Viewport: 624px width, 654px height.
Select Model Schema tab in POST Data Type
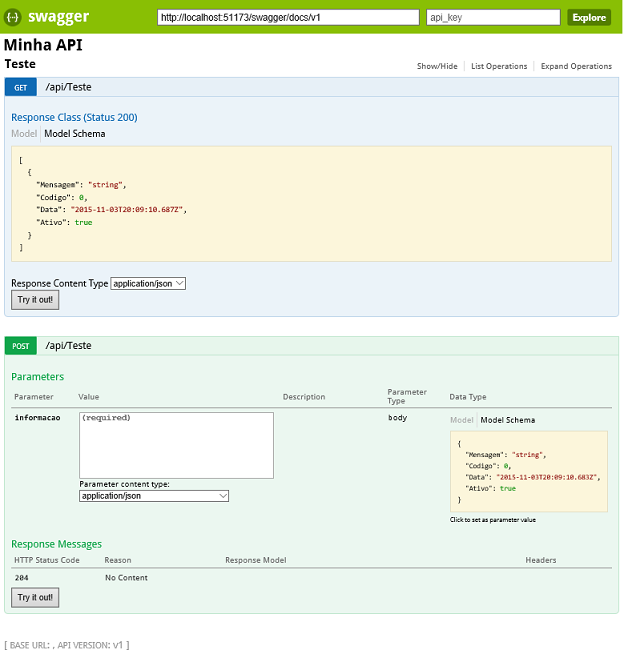pyautogui.click(x=508, y=420)
